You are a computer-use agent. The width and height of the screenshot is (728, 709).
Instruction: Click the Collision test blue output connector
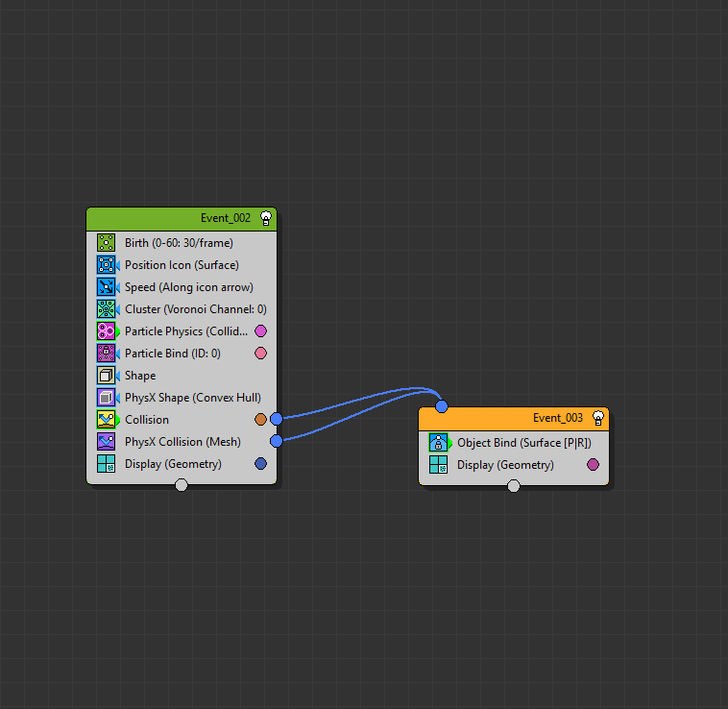point(277,419)
